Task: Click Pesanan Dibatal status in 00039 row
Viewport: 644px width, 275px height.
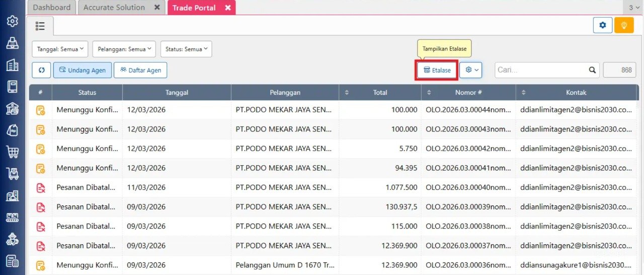Action: point(87,207)
